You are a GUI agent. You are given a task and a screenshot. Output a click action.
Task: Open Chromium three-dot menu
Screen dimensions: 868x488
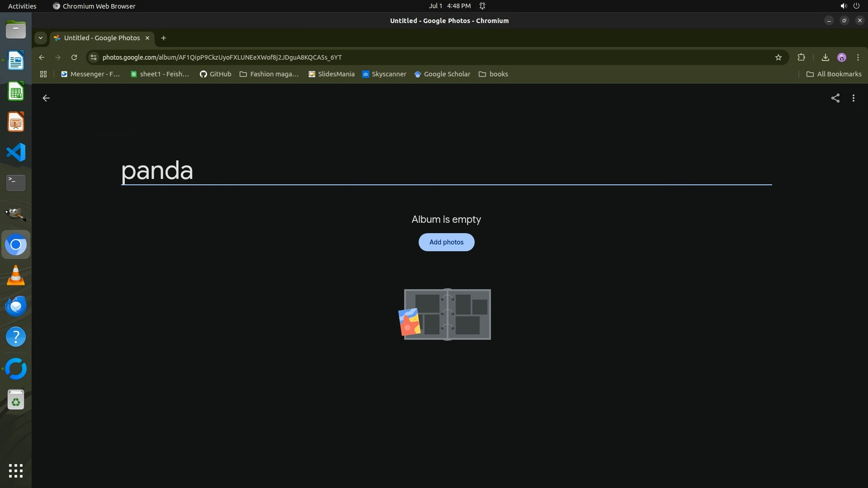pyautogui.click(x=858, y=57)
